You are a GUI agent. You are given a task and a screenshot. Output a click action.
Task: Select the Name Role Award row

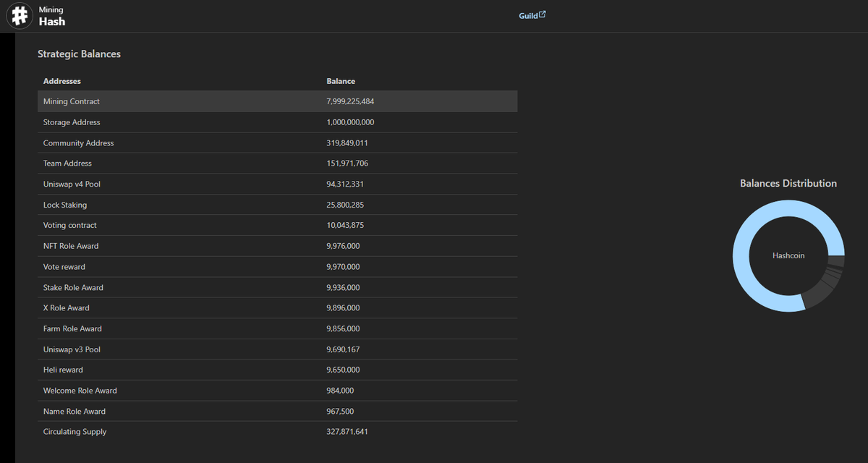(x=277, y=411)
